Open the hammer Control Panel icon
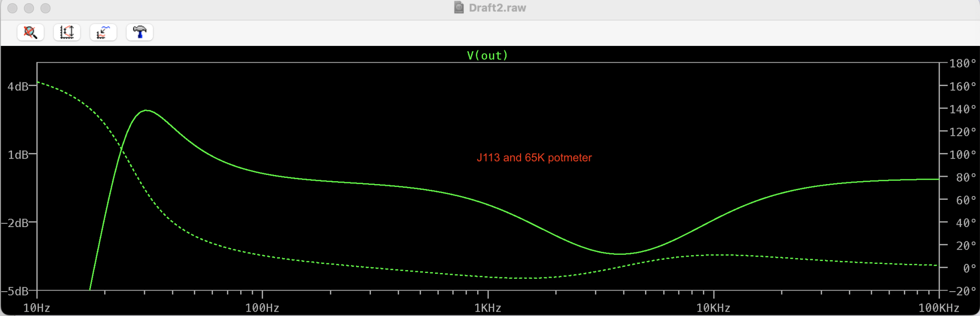Viewport: 980px width, 316px height. [x=140, y=32]
